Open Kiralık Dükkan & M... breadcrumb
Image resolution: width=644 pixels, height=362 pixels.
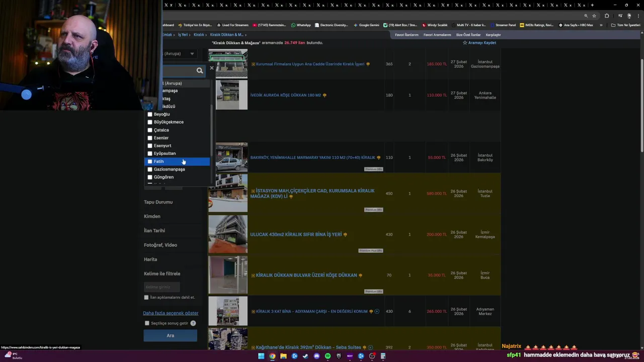(x=226, y=35)
